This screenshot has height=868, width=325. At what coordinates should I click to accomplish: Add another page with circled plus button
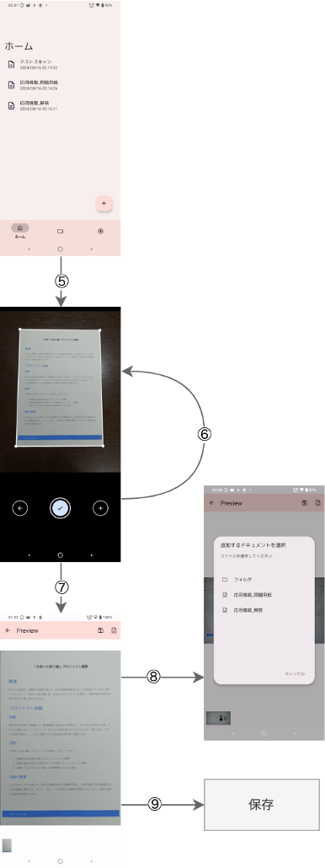click(100, 507)
